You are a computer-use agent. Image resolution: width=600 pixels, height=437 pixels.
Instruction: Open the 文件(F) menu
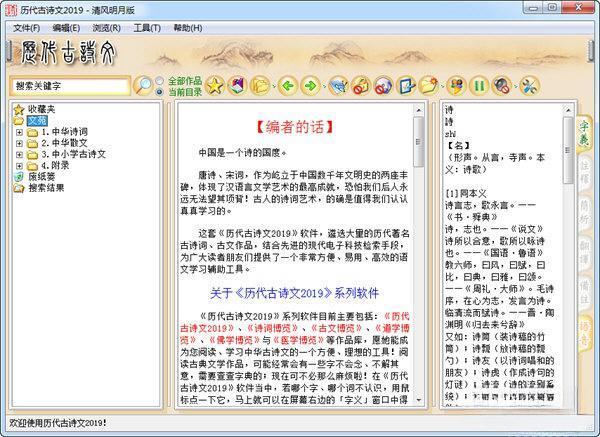[x=27, y=27]
